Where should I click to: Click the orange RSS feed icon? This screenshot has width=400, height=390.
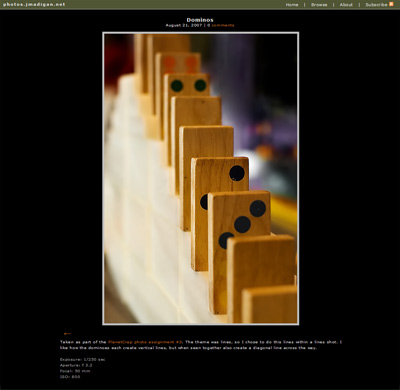click(391, 4)
